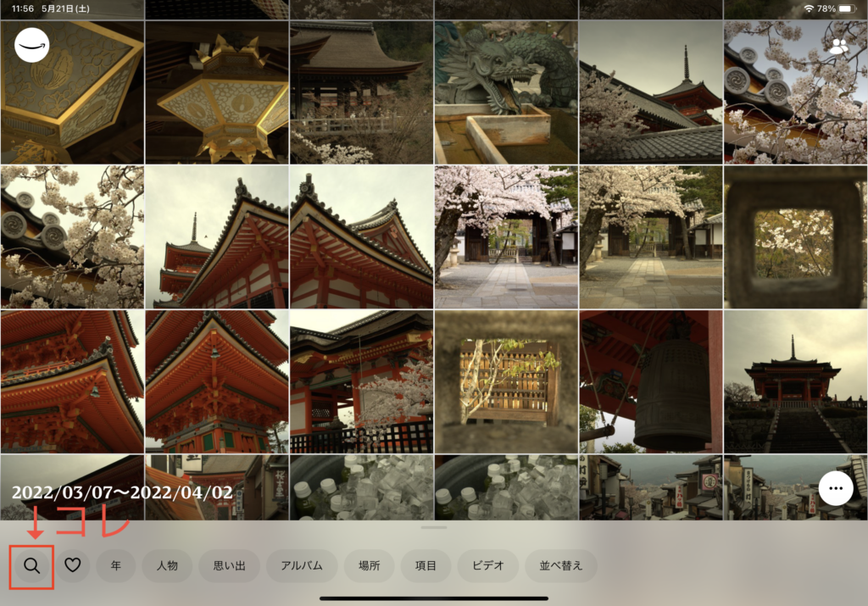Show the アルバム (albums) view
868x606 pixels.
tap(302, 565)
